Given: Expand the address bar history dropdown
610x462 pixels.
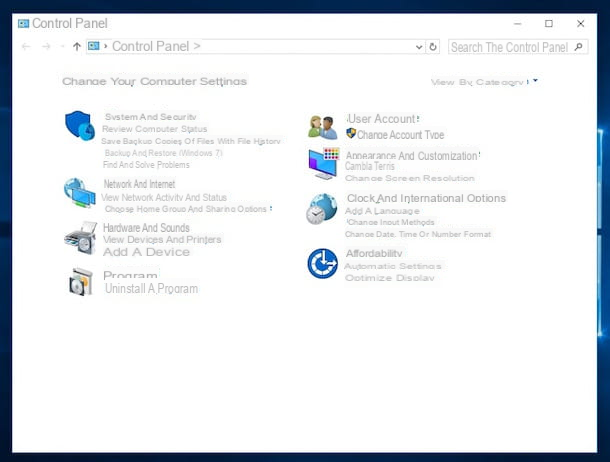Looking at the screenshot, I should point(419,47).
